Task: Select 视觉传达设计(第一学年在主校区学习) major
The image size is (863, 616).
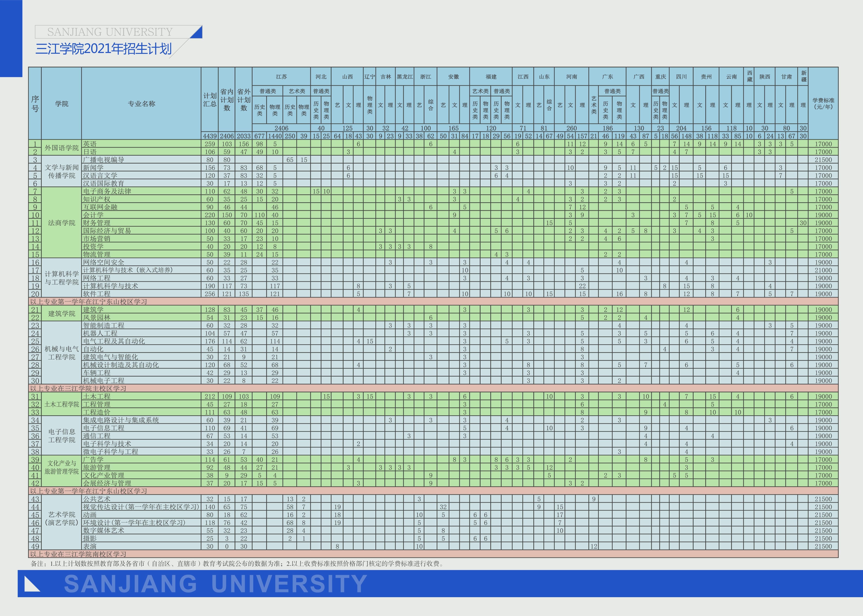Action: pyautogui.click(x=141, y=507)
